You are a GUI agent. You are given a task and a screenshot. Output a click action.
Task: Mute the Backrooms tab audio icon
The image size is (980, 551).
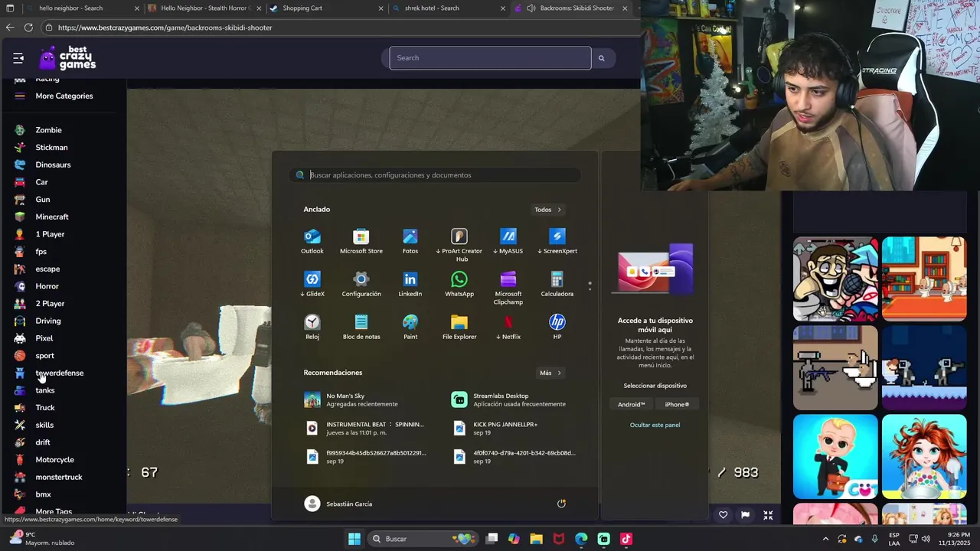click(x=531, y=8)
